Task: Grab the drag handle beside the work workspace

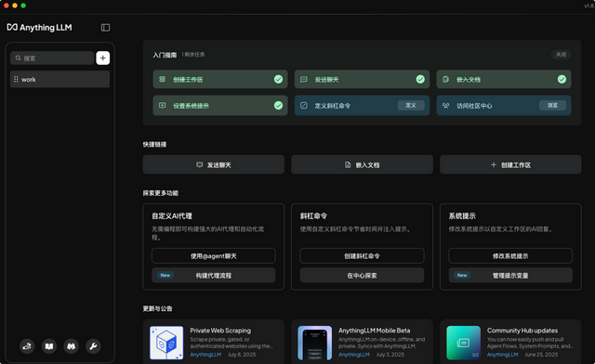Action: pyautogui.click(x=16, y=79)
